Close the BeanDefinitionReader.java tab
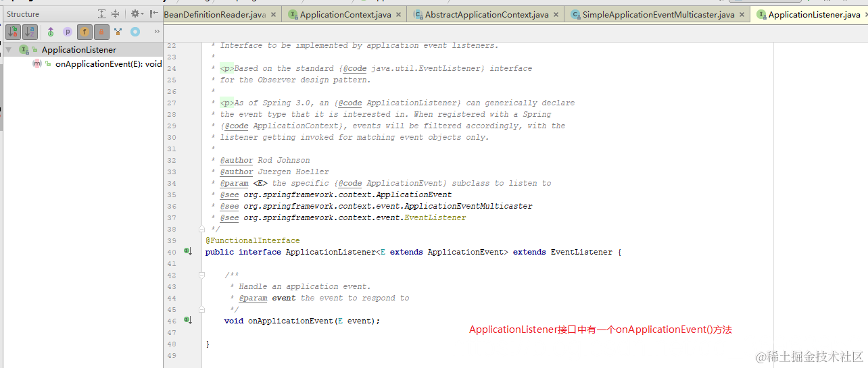868x368 pixels. 273,15
